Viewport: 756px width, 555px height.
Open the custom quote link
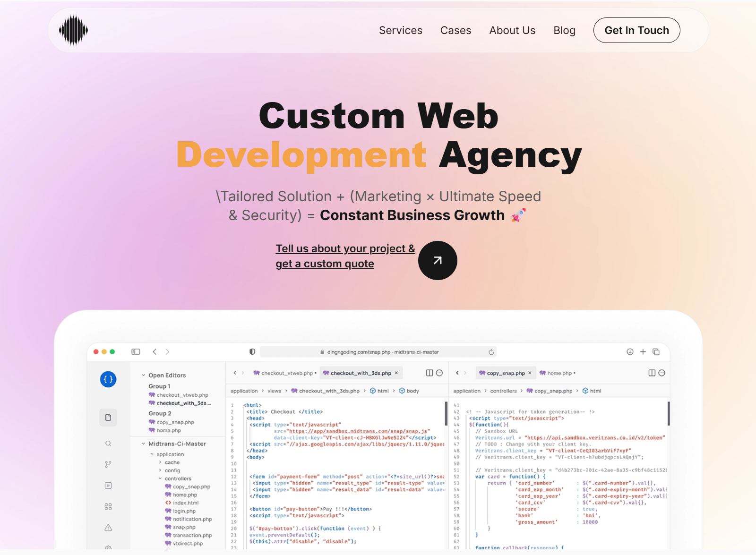[345, 256]
